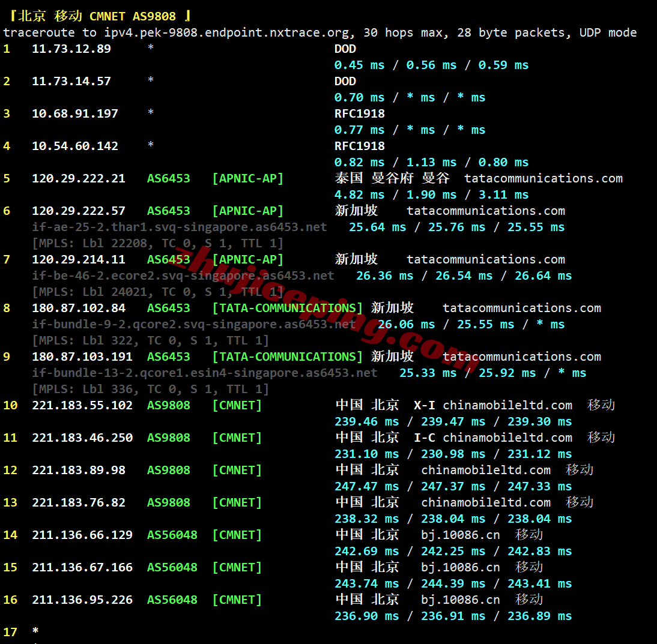
Task: Select the IP 120.29.222.57 on hop 6
Action: click(78, 211)
